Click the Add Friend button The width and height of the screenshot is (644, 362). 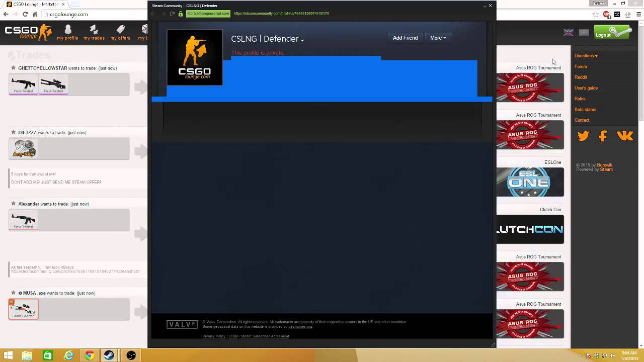click(x=405, y=38)
